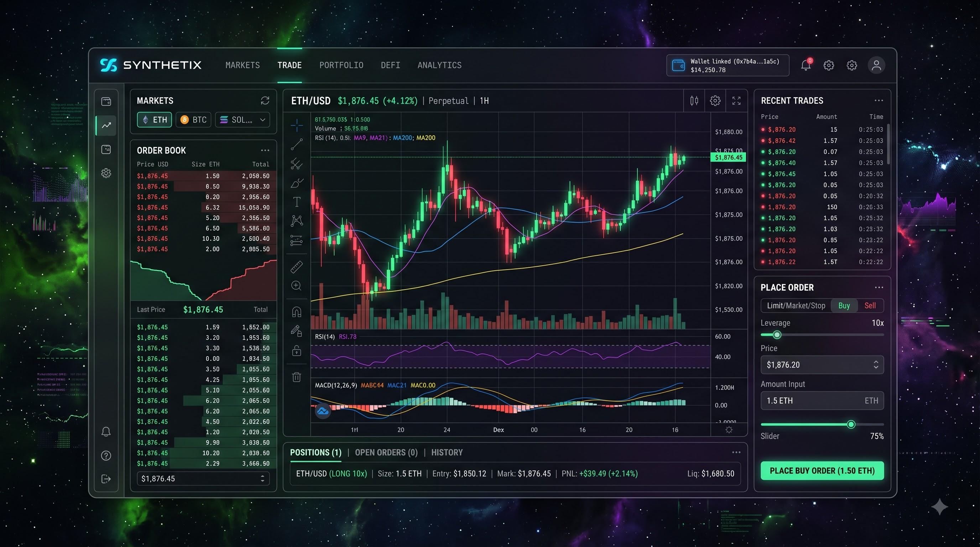The width and height of the screenshot is (980, 547).
Task: Open the Recent Trades options menu
Action: coord(879,100)
